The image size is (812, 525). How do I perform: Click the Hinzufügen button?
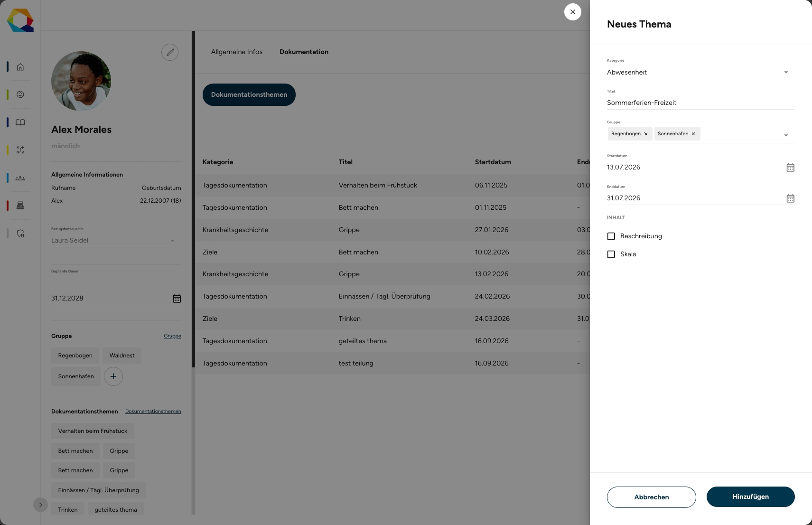[x=750, y=497]
